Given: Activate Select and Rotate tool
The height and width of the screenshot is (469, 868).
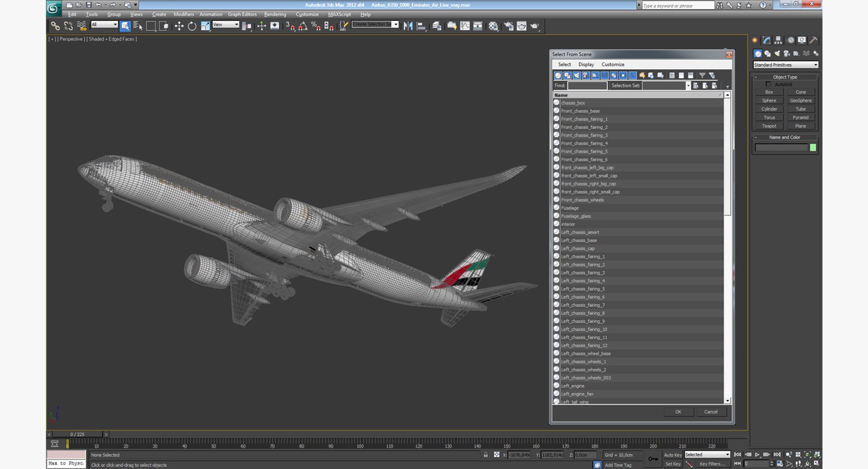Looking at the screenshot, I should click(x=192, y=26).
